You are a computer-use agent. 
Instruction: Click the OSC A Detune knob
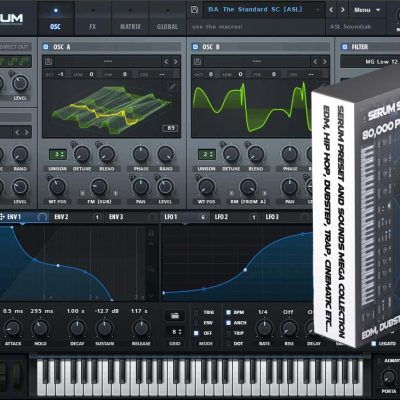(x=82, y=154)
